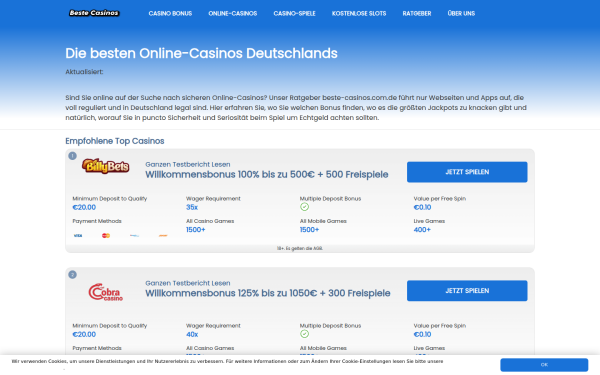The image size is (600, 375).
Task: Click the Cobra Casino logo
Action: (106, 292)
